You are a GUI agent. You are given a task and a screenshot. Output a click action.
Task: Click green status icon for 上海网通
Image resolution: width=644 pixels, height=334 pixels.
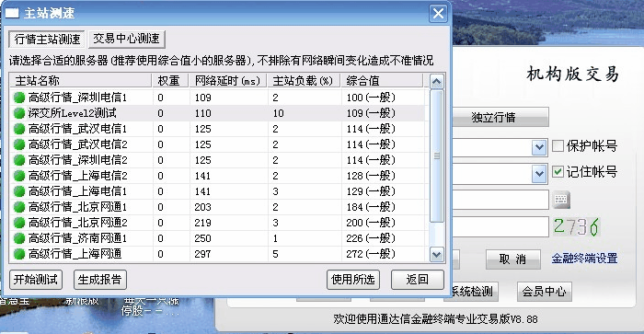point(19,254)
